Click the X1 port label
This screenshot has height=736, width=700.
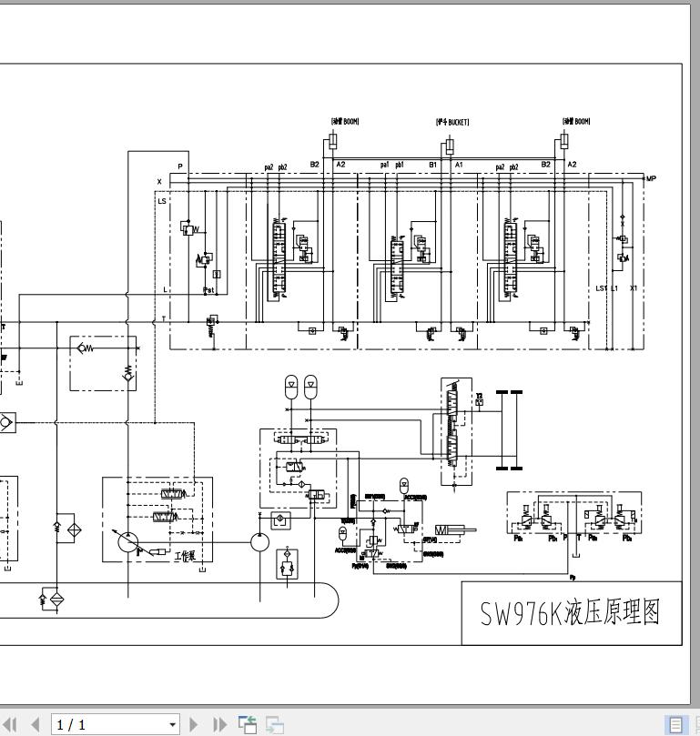(x=634, y=288)
